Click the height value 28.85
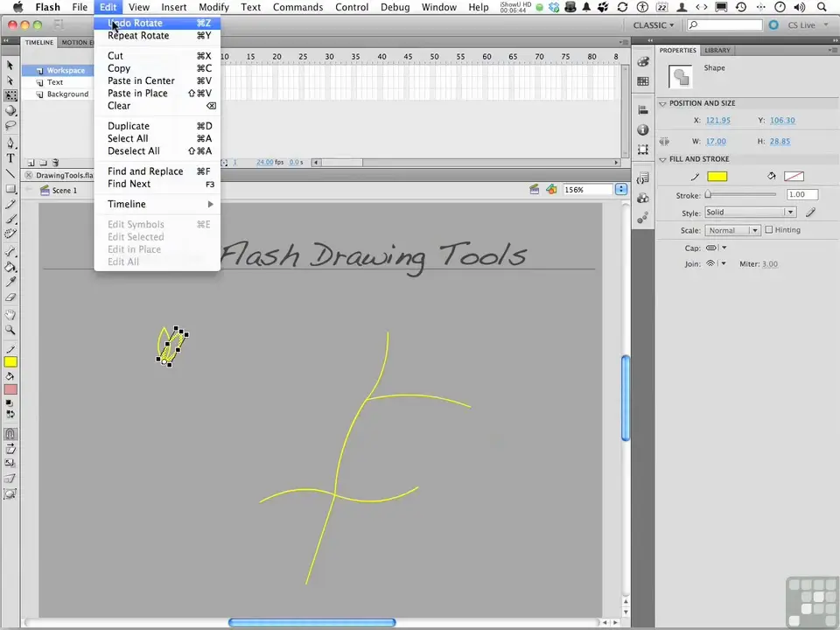 780,142
